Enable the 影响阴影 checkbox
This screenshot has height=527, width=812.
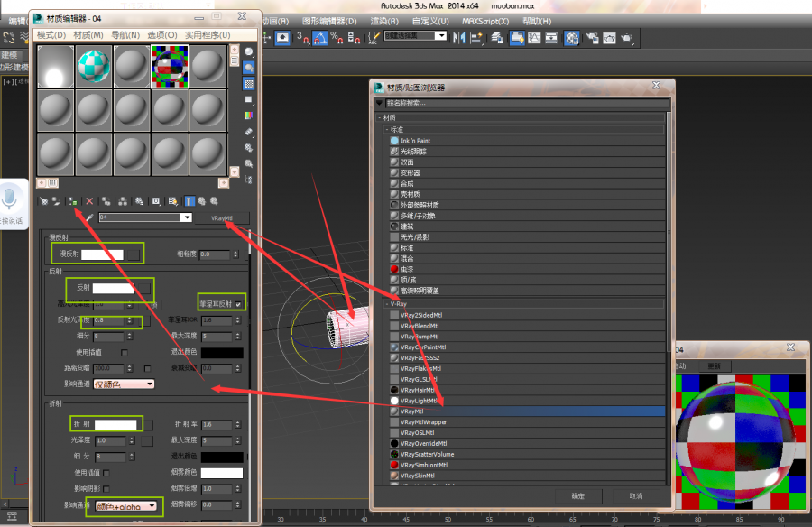(106, 489)
